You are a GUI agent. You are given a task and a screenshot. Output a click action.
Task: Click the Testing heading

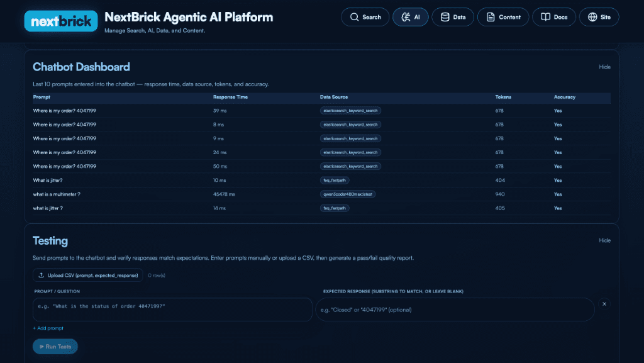50,241
